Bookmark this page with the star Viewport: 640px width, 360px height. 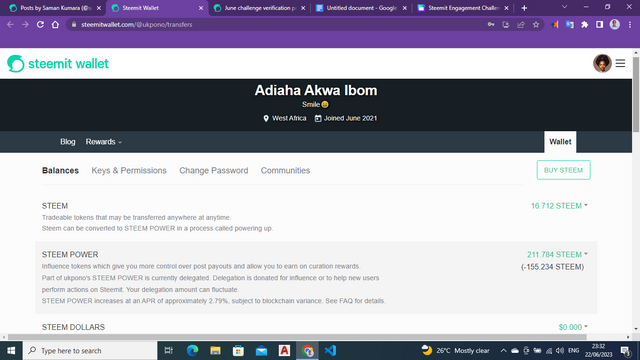coord(536,24)
